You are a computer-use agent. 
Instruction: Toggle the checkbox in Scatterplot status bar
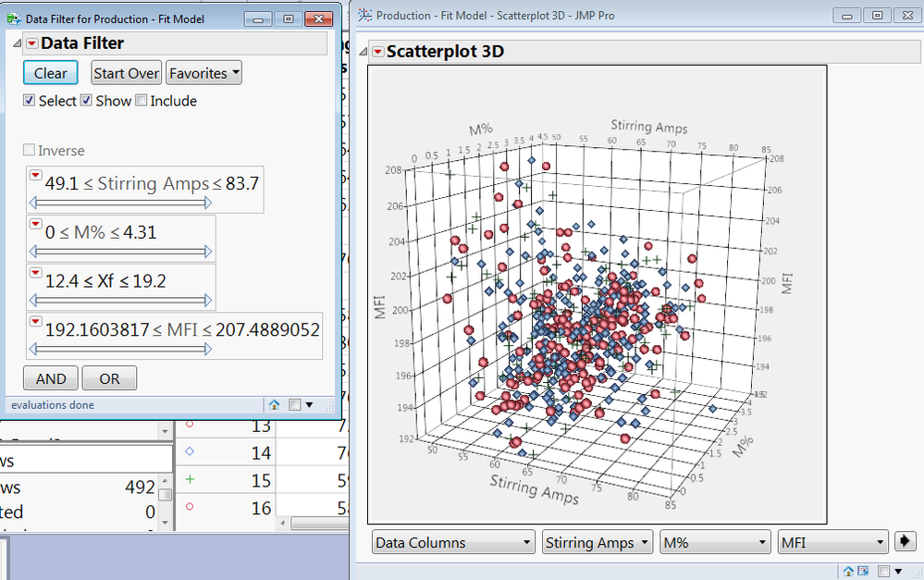point(883,571)
